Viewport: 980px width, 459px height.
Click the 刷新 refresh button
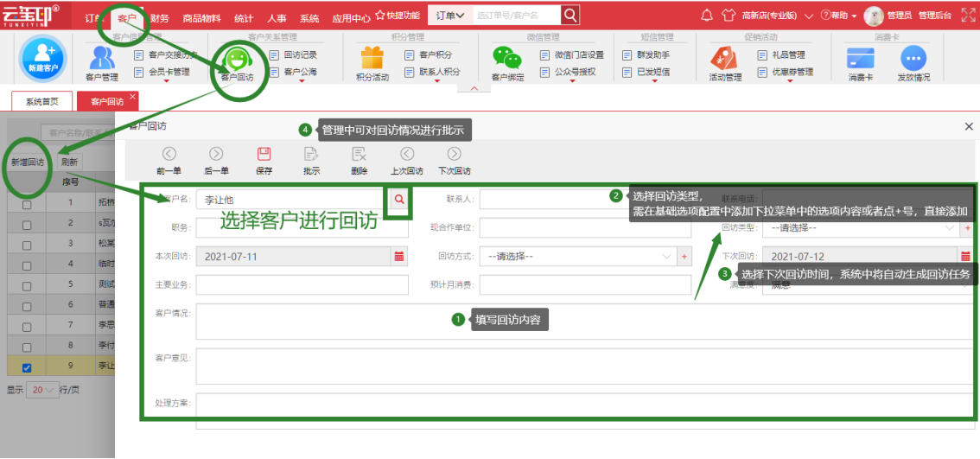69,162
